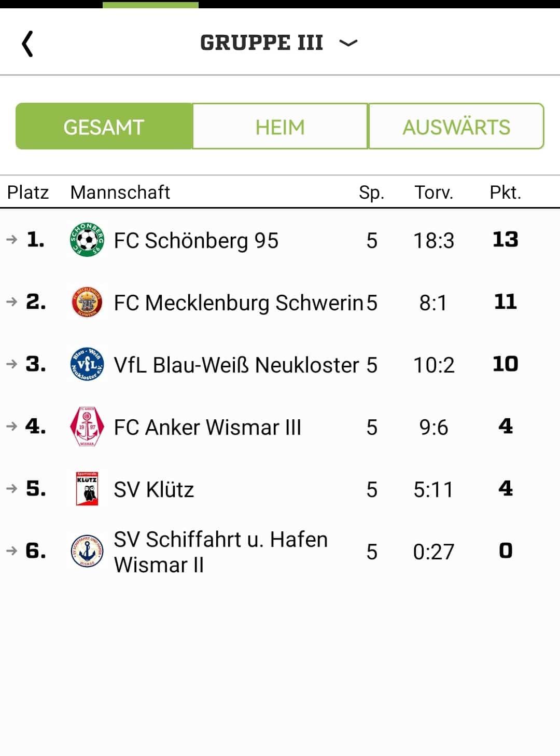Select VfL Blau-Weiß Neukloster logo
The height and width of the screenshot is (756, 560).
tap(87, 364)
